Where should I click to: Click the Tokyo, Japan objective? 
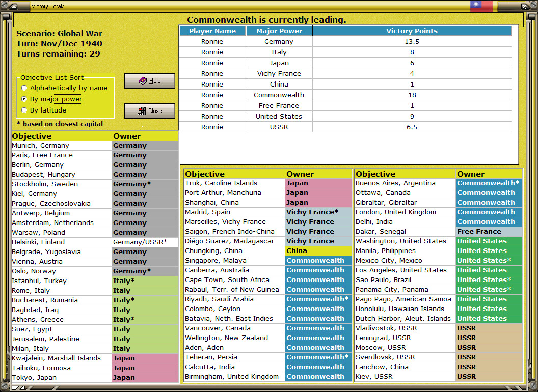coord(62,378)
